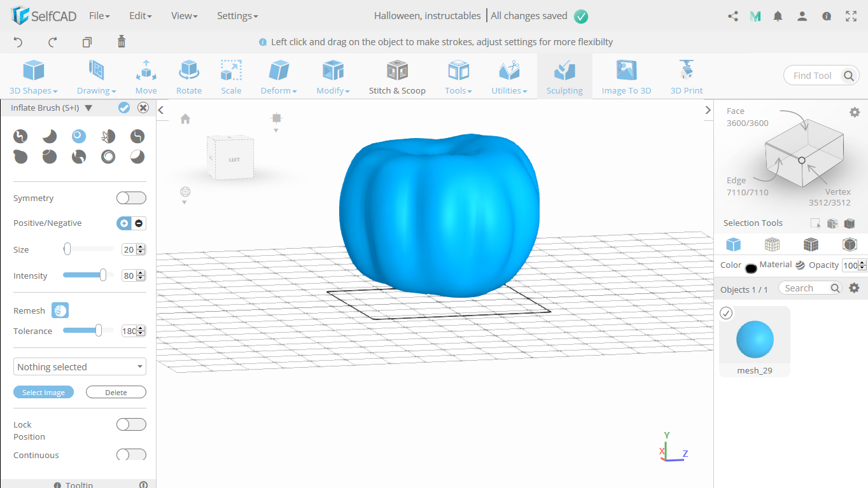Screen dimensions: 868x488
Task: Open the Nothing selected dropdown
Action: coord(80,366)
